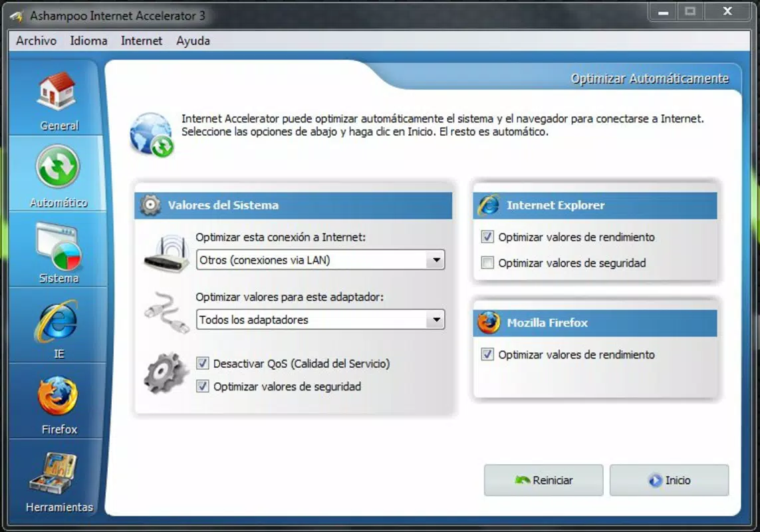This screenshot has width=760, height=532.
Task: Click the Valores del Sistema header text
Action: [223, 205]
